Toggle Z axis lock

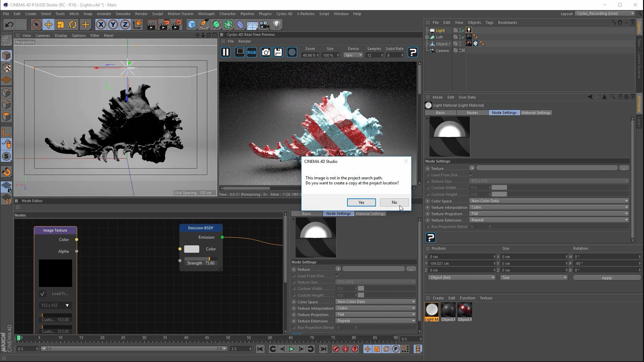point(125,24)
